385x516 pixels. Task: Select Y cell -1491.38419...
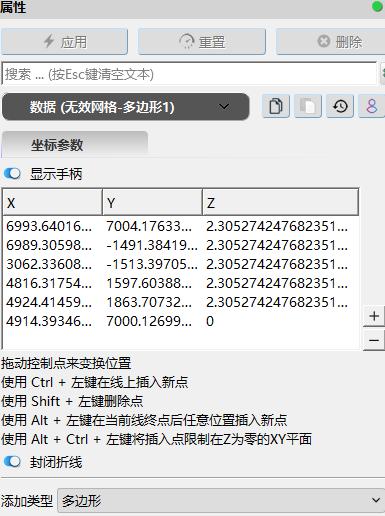(x=152, y=245)
